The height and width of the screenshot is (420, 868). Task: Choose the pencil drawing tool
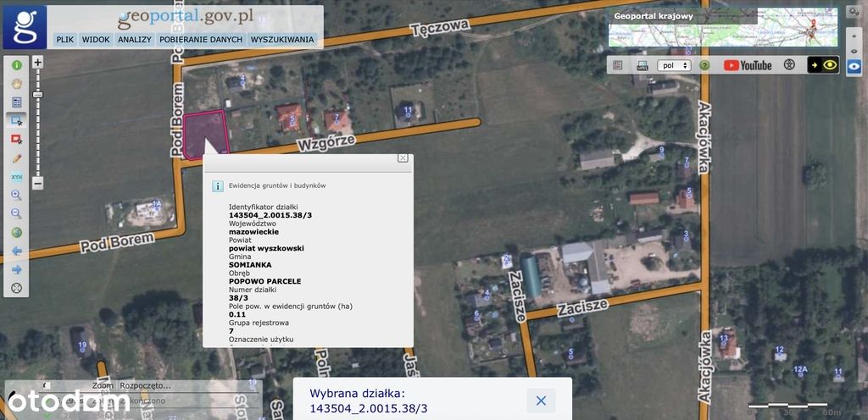(x=17, y=158)
